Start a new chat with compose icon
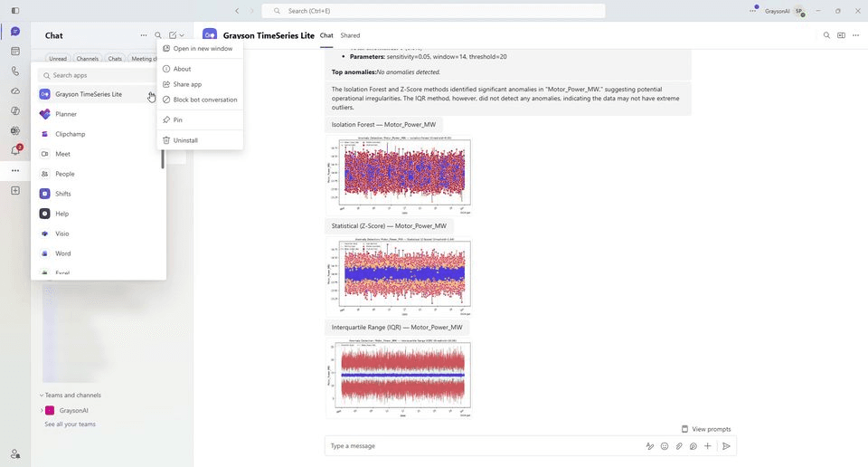The image size is (868, 467). point(173,35)
